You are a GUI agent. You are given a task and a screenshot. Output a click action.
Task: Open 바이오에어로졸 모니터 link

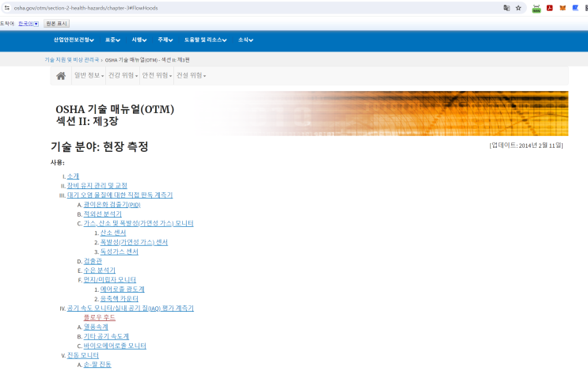point(115,346)
